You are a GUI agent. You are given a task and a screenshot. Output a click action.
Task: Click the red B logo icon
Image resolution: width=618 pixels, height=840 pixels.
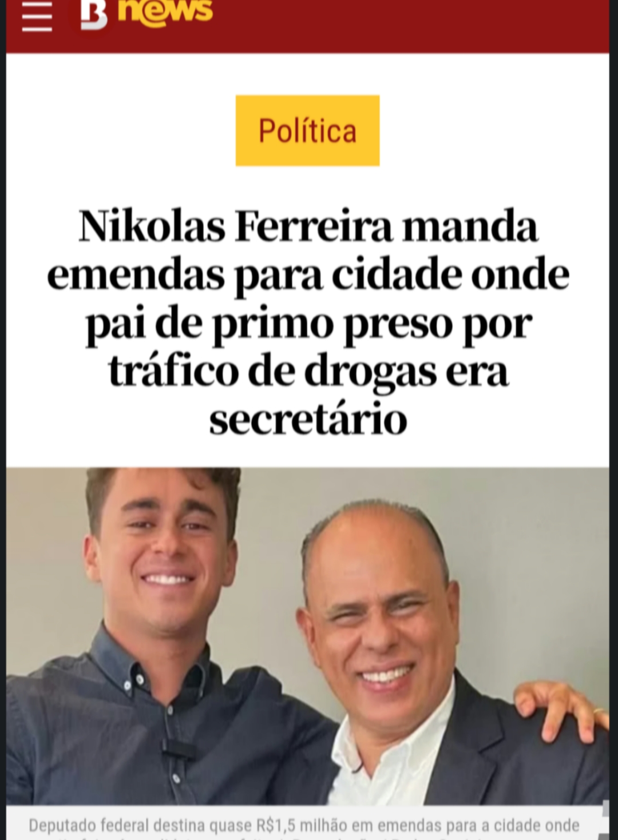[x=94, y=14]
